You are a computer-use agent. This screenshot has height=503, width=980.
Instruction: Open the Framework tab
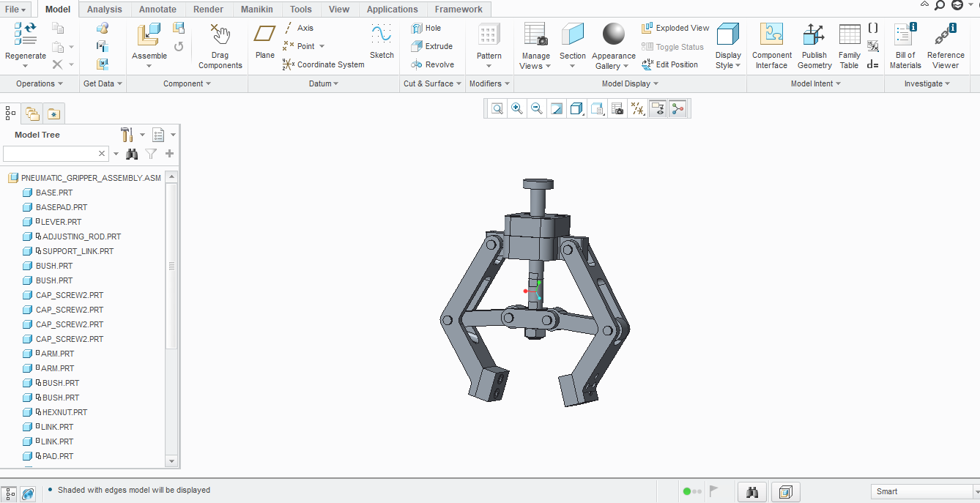point(459,10)
